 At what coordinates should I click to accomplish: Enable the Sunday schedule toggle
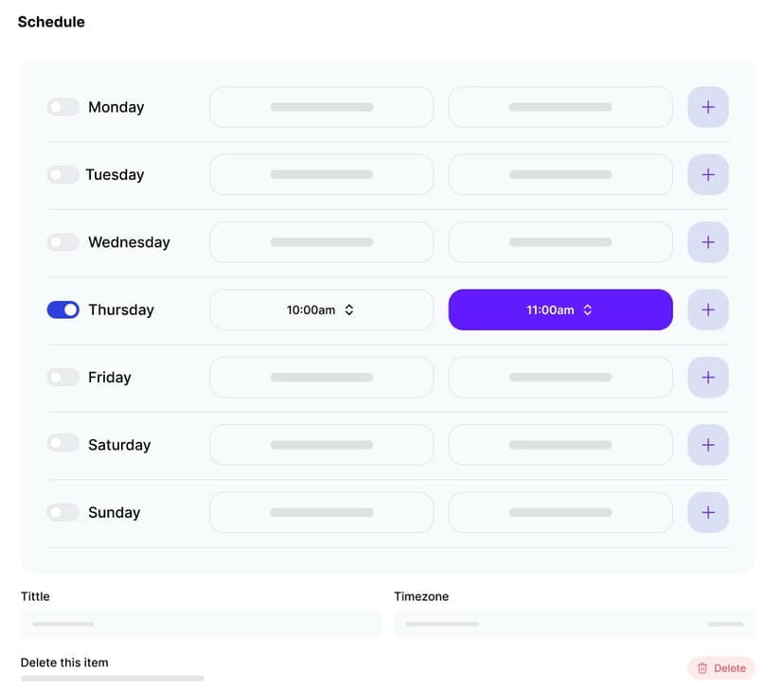[62, 512]
